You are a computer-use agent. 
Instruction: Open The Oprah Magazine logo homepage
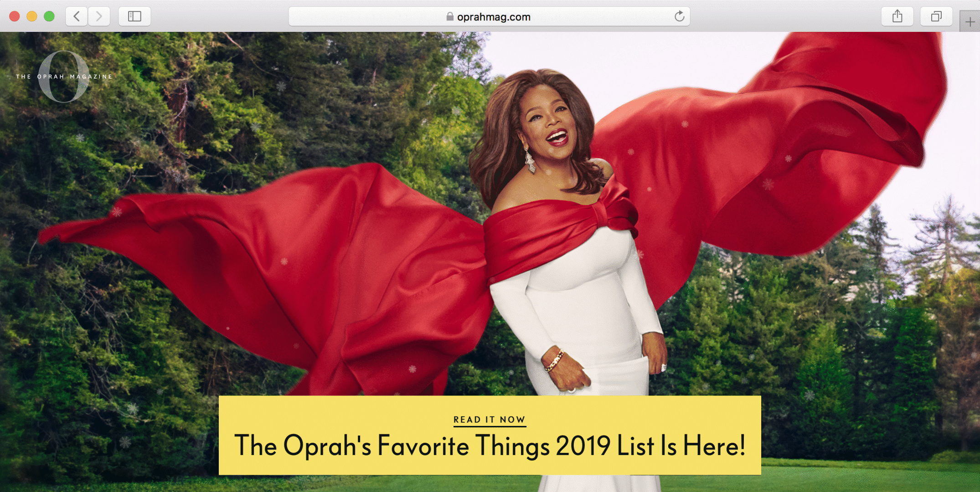[64, 77]
